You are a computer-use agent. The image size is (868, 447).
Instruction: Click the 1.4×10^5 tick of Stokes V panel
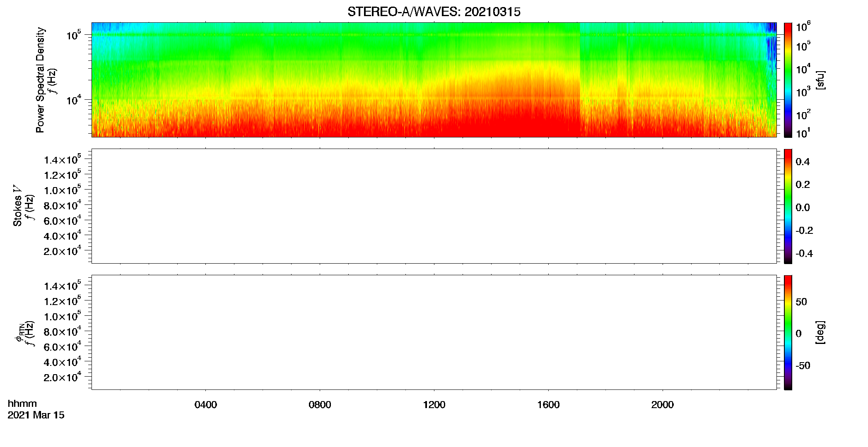tap(62, 159)
